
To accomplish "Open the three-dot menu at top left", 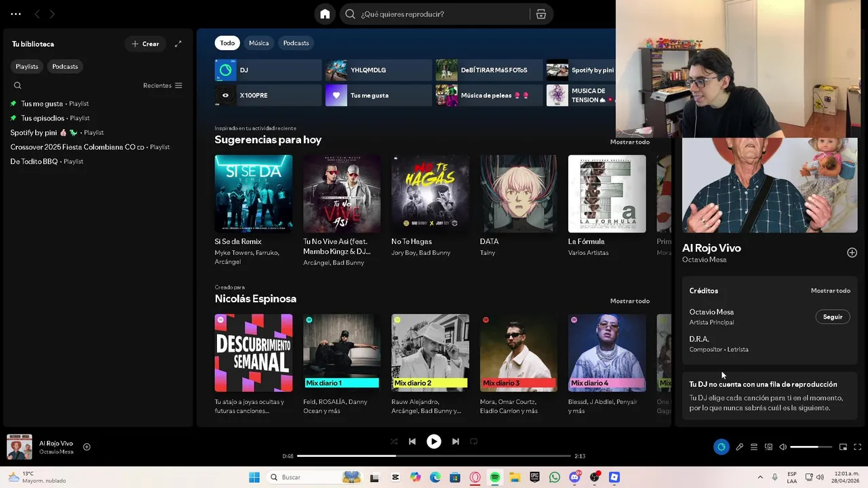I will coord(16,14).
